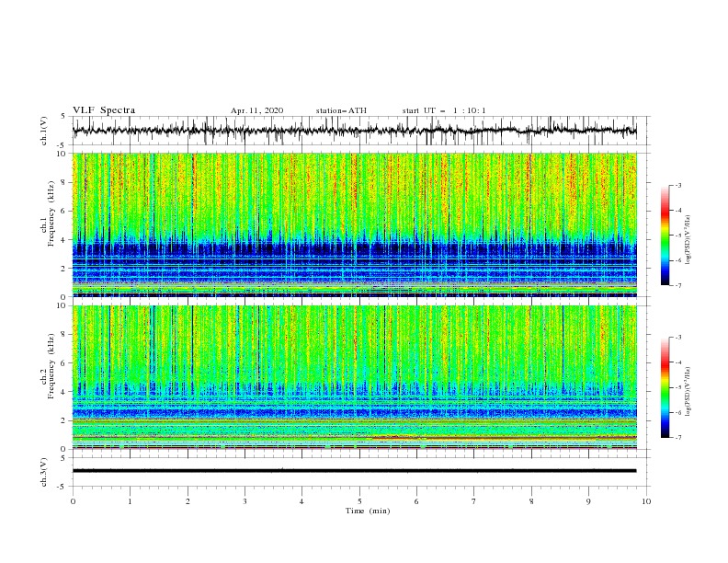
Task: Click time-axis tick label "4"
Action: tap(302, 501)
